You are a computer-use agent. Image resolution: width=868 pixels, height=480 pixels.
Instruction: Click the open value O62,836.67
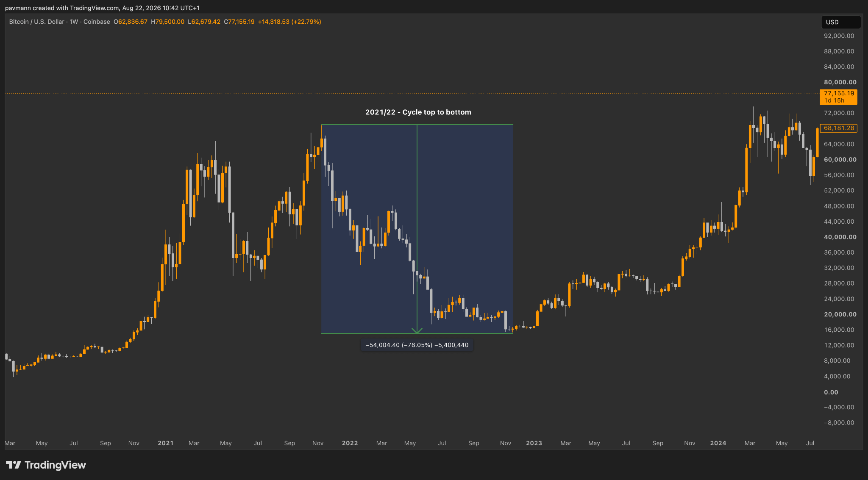pyautogui.click(x=131, y=22)
